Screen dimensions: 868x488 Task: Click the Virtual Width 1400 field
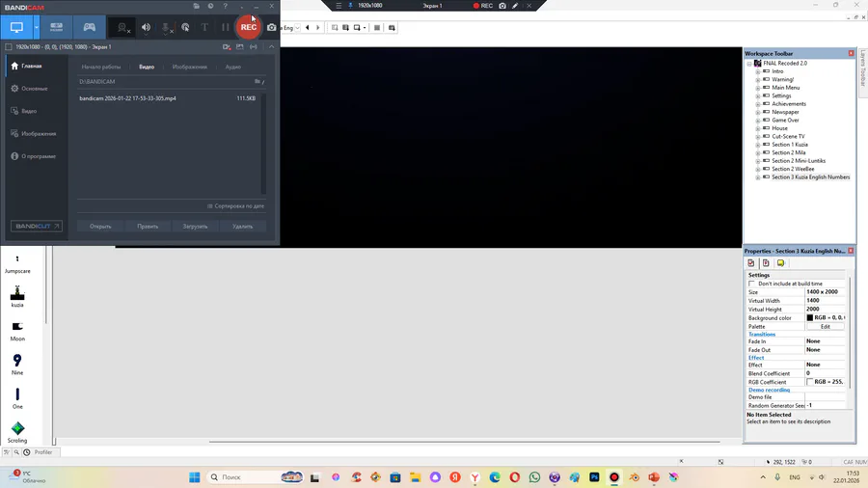(x=826, y=301)
